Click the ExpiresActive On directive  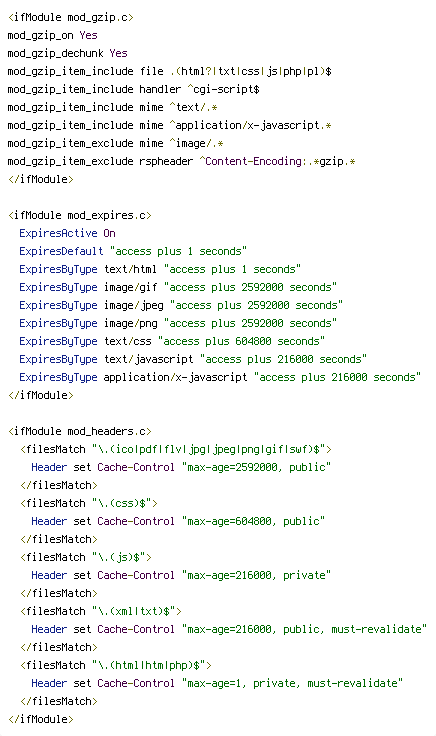pyautogui.click(x=68, y=233)
